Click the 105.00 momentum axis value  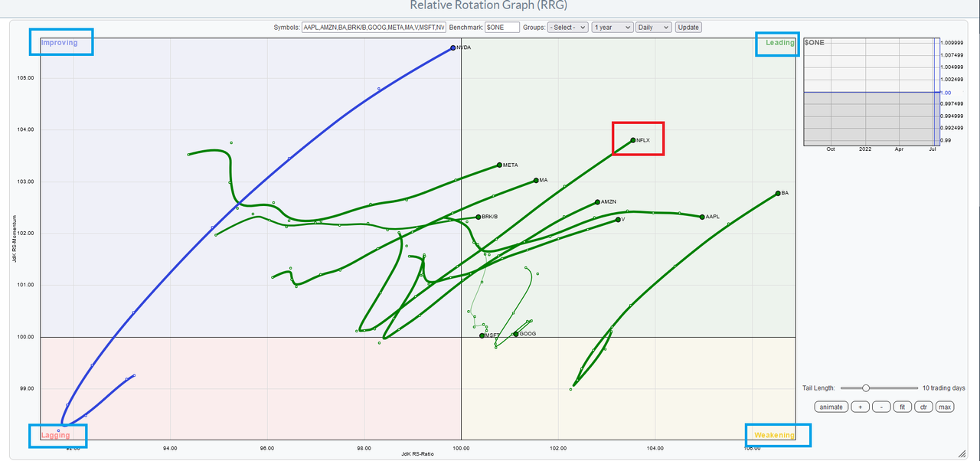(27, 78)
